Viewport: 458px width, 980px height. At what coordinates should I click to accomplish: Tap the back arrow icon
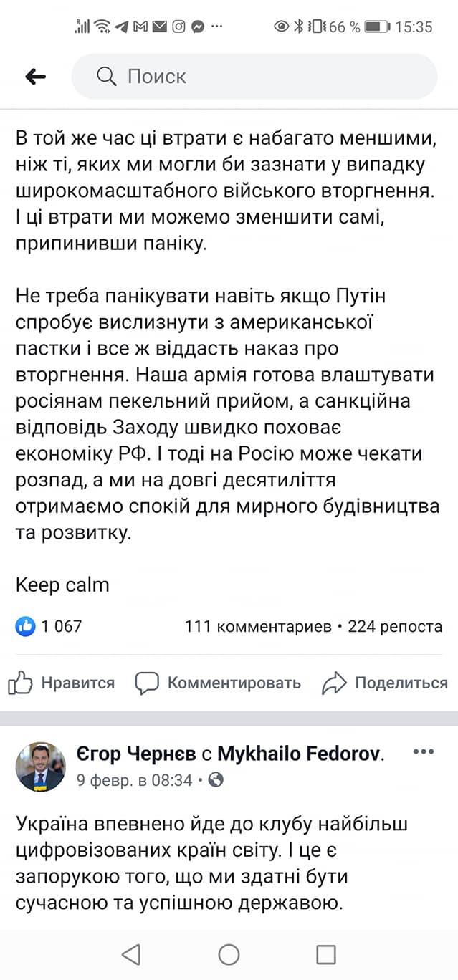[x=35, y=77]
